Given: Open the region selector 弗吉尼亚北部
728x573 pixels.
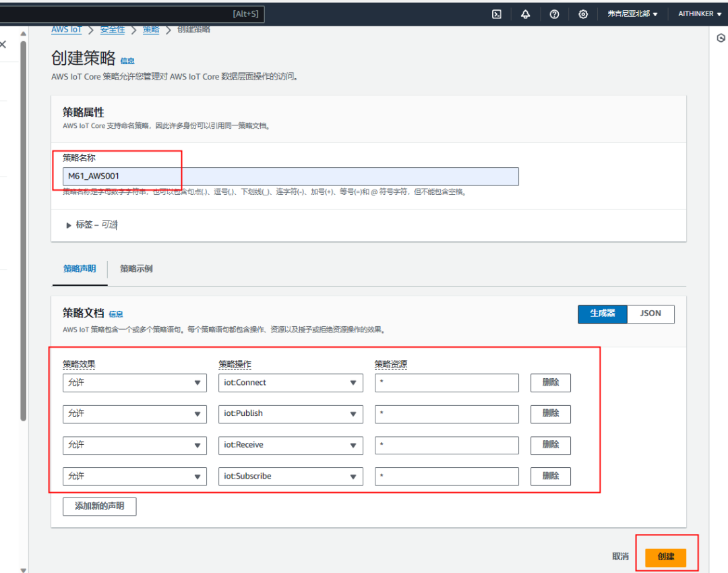Looking at the screenshot, I should (x=632, y=14).
